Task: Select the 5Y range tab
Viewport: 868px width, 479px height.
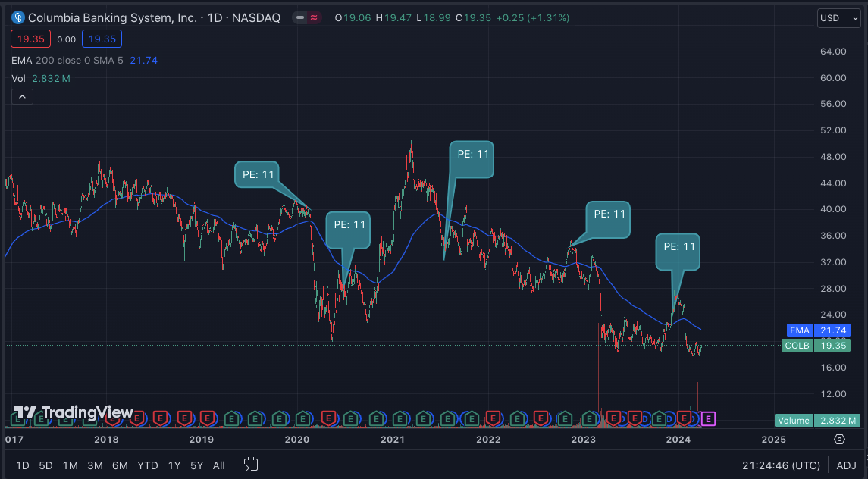Action: pos(196,465)
